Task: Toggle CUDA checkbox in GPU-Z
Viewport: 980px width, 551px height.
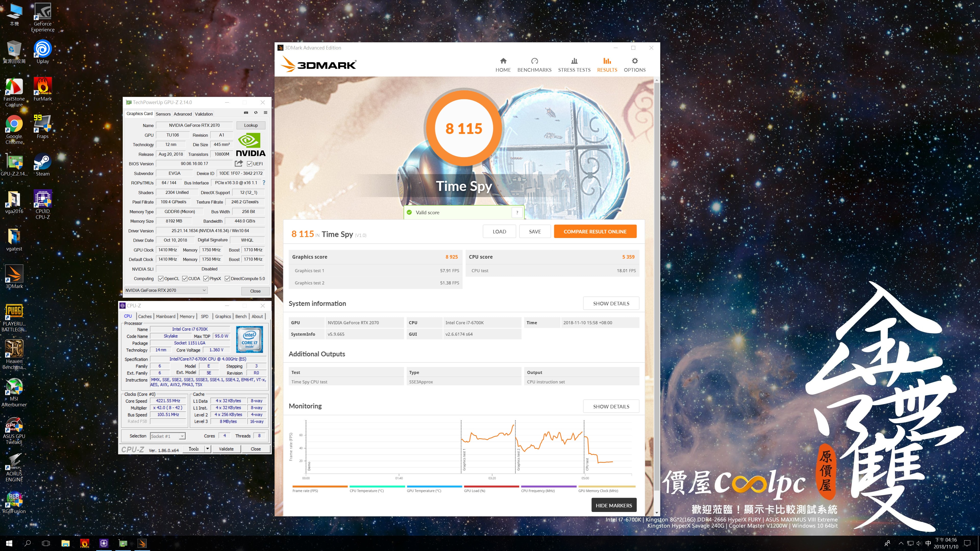Action: pyautogui.click(x=185, y=279)
